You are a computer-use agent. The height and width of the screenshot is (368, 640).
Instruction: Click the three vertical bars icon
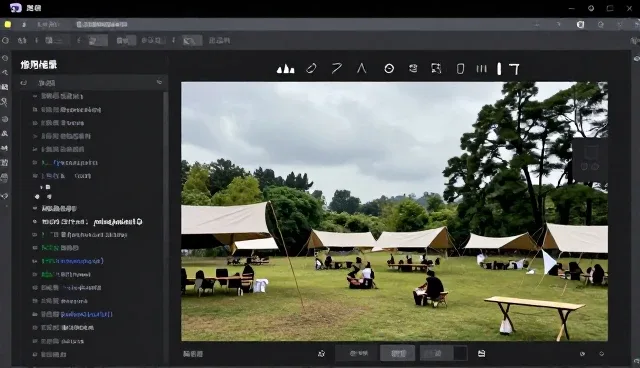[482, 69]
